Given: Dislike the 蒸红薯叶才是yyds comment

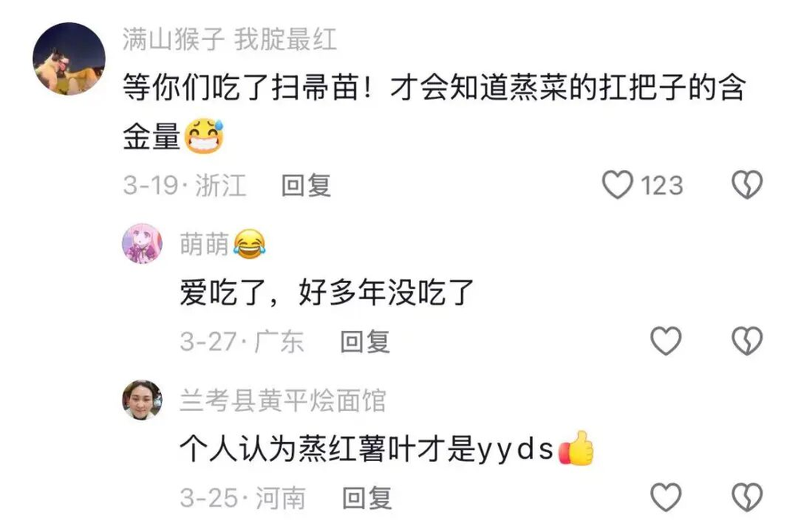Looking at the screenshot, I should (x=747, y=497).
